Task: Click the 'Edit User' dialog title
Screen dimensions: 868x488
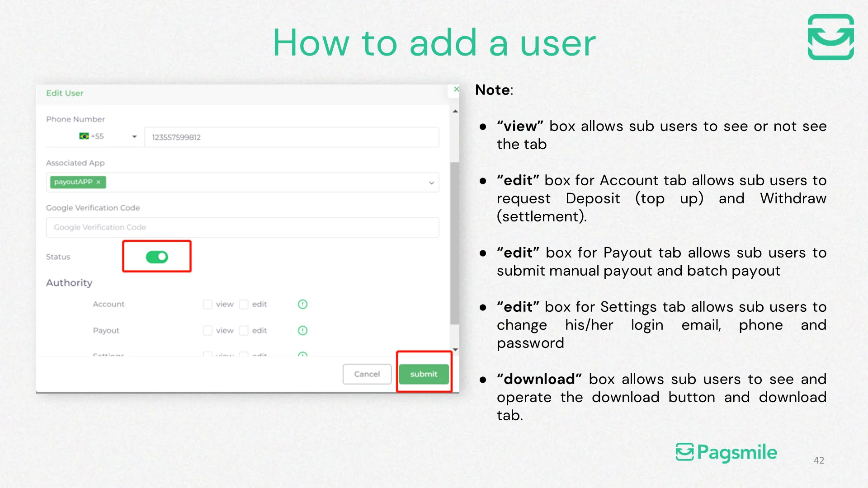Action: (x=65, y=93)
